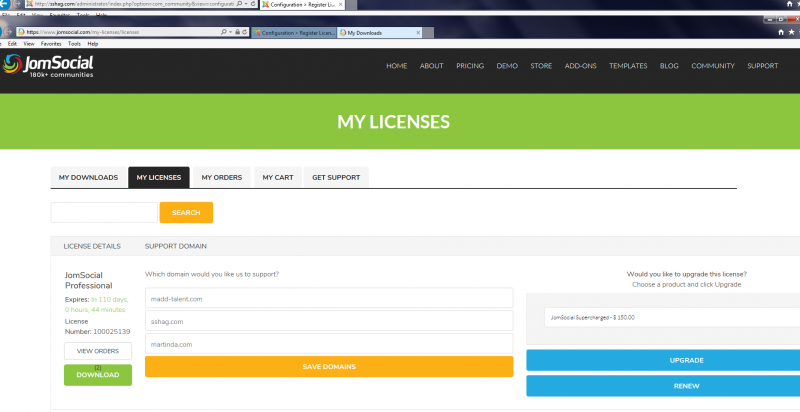The image size is (800, 412).
Task: Open the SUPPORT navigation link
Action: click(x=763, y=66)
